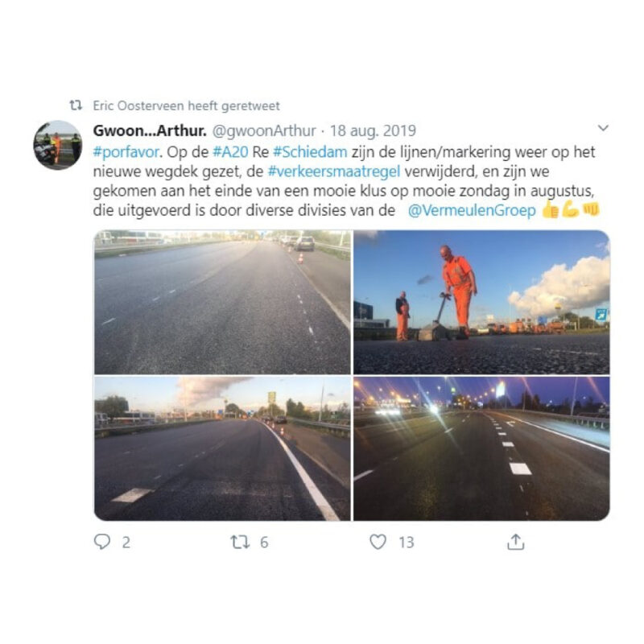Visit the @VermeulenGroep mention
The width and height of the screenshot is (644, 644).
(x=472, y=210)
